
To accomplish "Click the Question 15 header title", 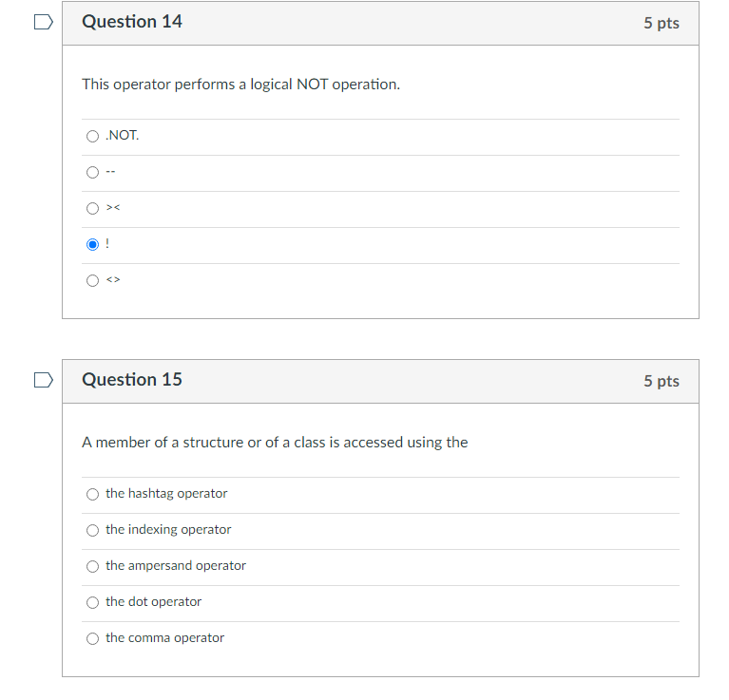I will coord(132,380).
